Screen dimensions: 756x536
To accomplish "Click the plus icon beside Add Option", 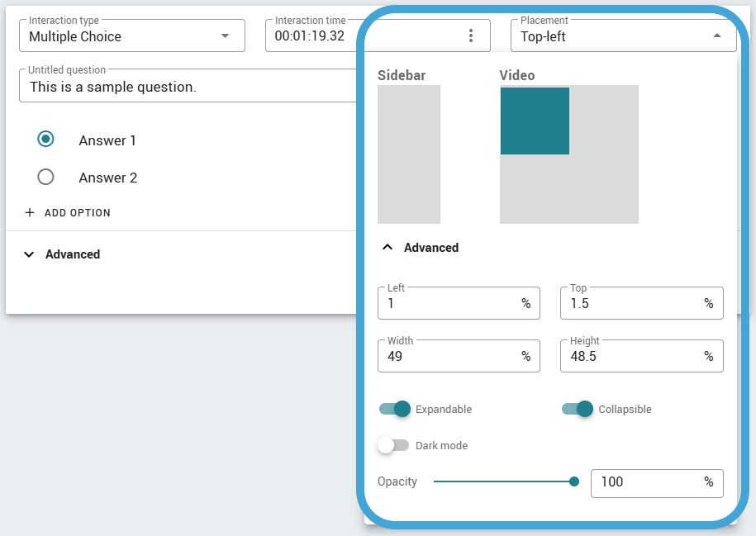I will [x=30, y=212].
